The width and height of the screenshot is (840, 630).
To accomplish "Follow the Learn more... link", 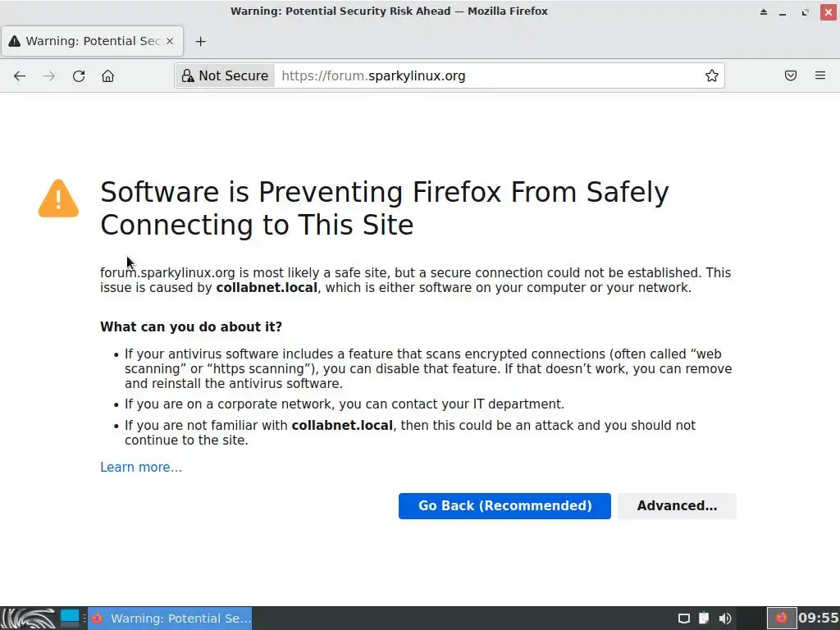I will 141,467.
